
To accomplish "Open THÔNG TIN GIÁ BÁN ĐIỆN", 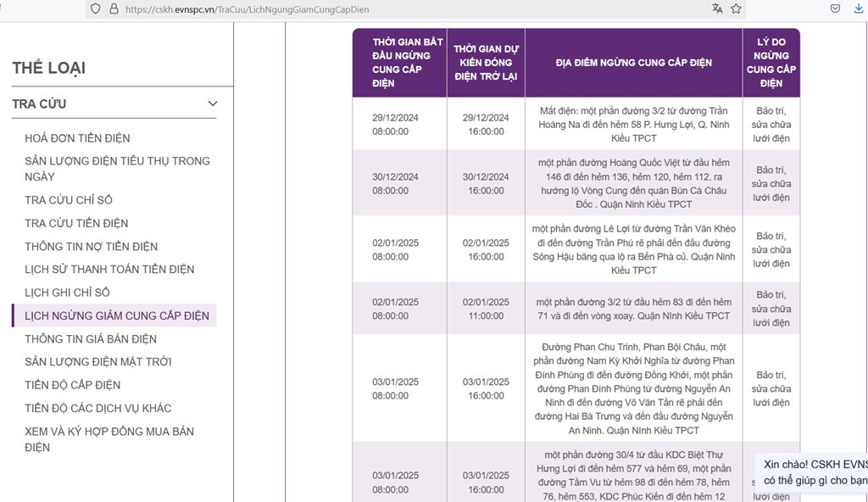I will (91, 339).
